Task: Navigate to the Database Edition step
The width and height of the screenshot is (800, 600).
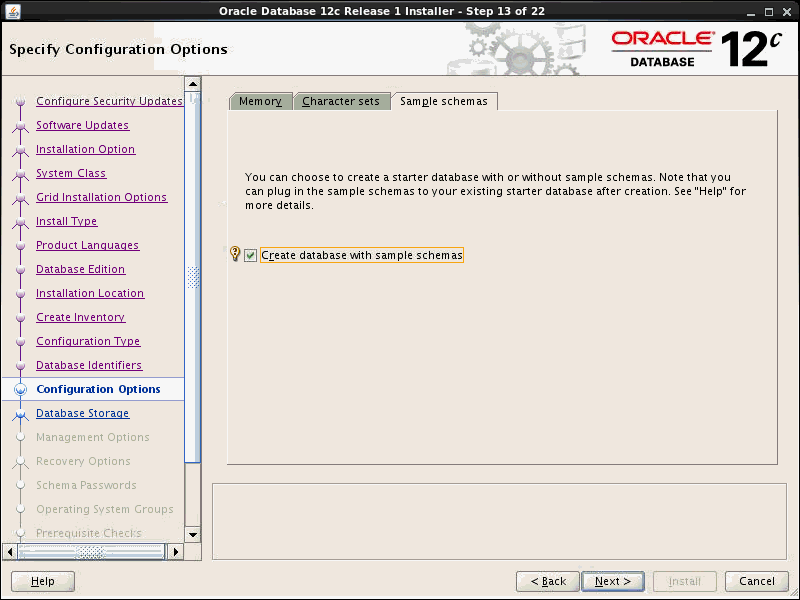Action: coord(80,269)
